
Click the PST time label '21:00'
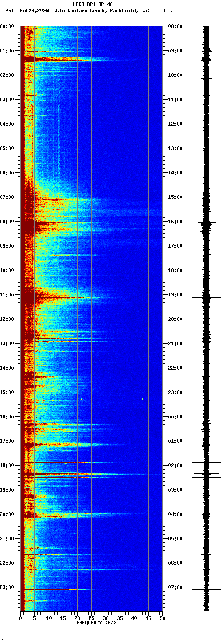[7, 539]
